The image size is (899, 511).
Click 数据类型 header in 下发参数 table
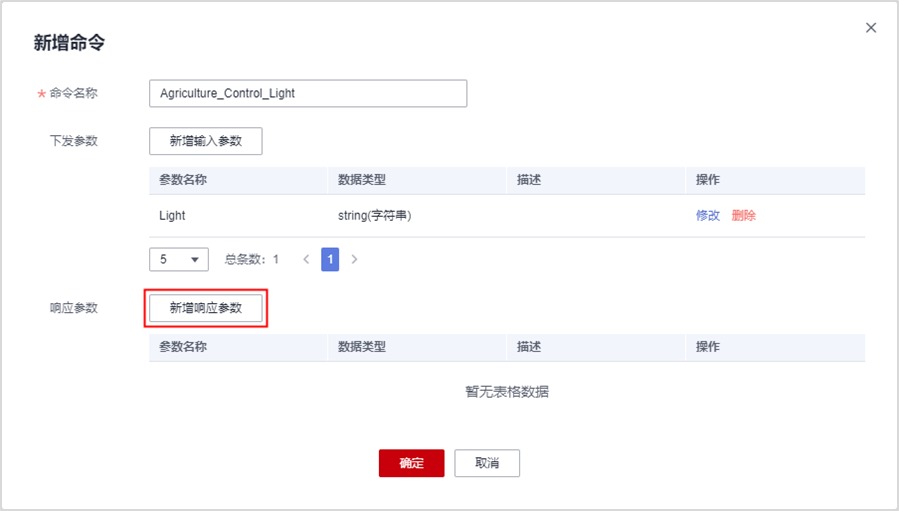coord(362,180)
